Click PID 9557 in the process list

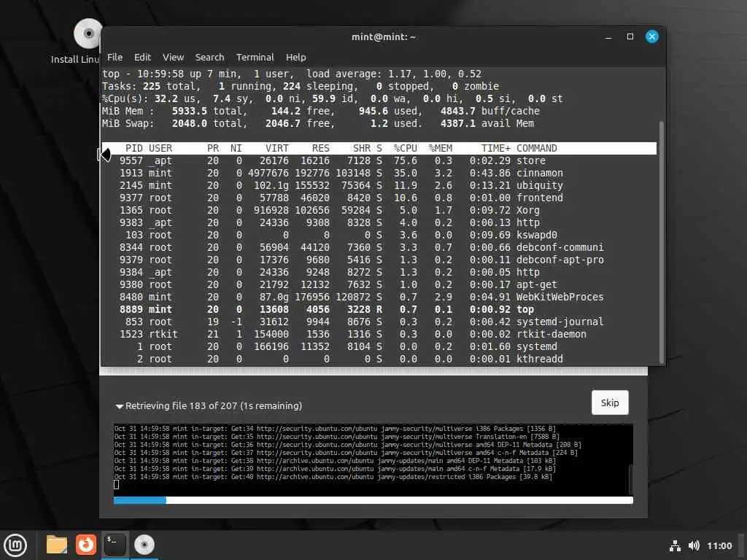pos(131,160)
